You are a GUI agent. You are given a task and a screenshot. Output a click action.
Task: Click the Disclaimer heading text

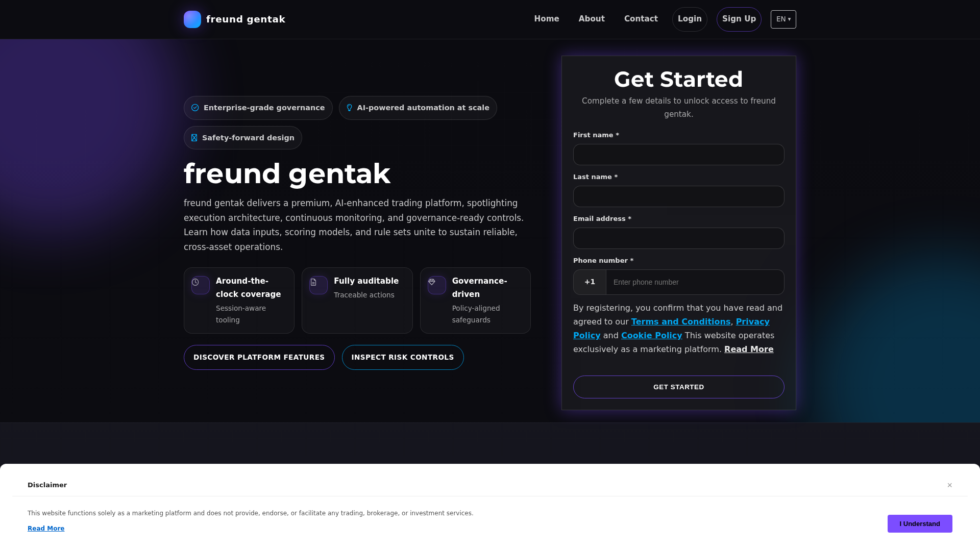pos(47,485)
